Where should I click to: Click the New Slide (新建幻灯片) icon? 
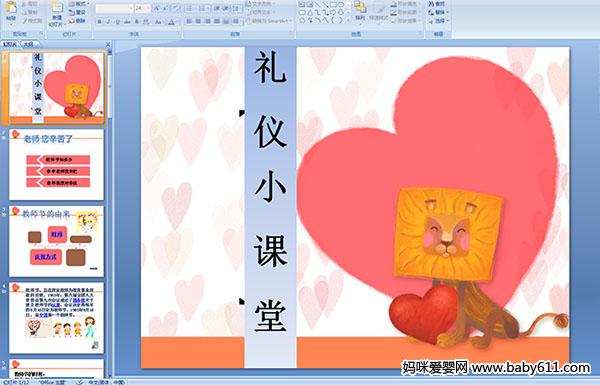tap(57, 8)
